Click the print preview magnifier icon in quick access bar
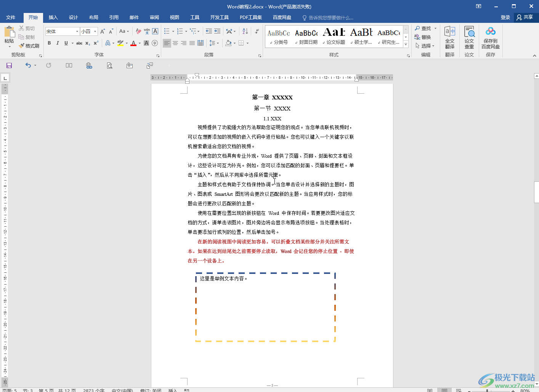Screen dimensions: 539x392 (109, 66)
